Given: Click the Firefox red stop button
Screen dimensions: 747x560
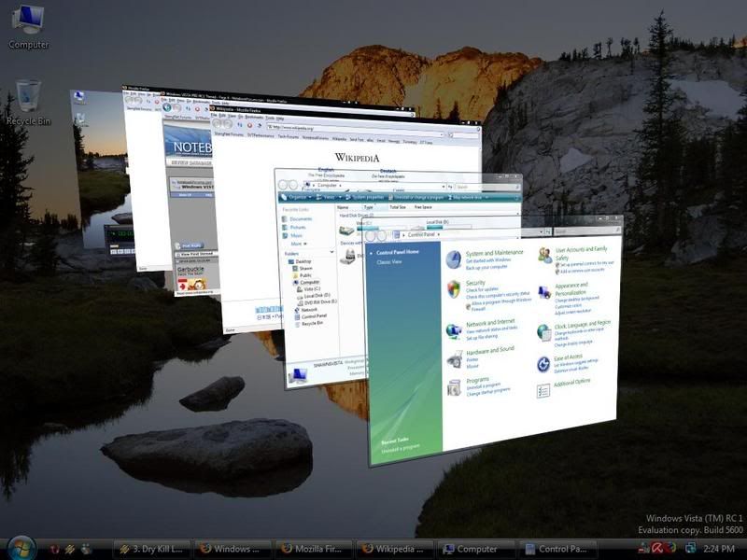Looking at the screenshot, I should [x=249, y=125].
